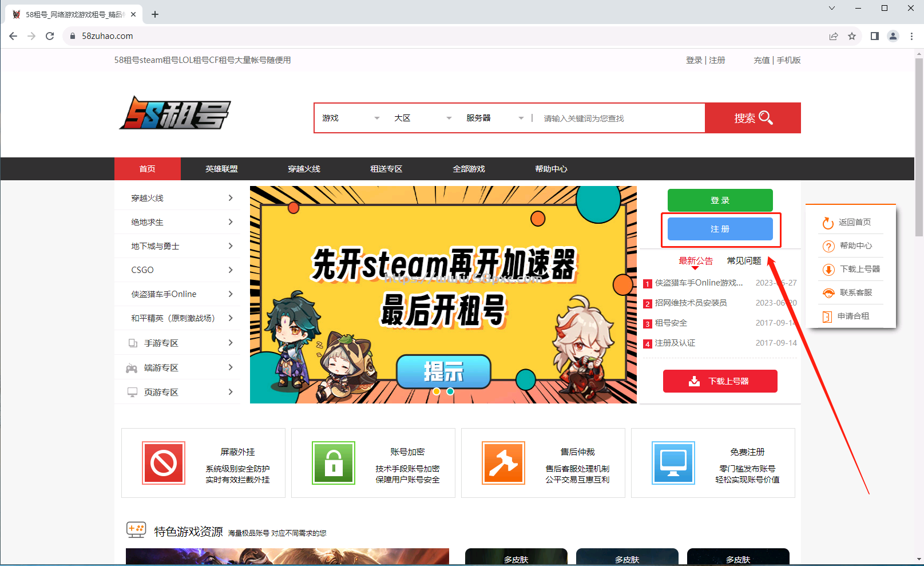This screenshot has width=924, height=566.
Task: Click the 下载上号器 download arrow icon in side panel
Action: (828, 270)
